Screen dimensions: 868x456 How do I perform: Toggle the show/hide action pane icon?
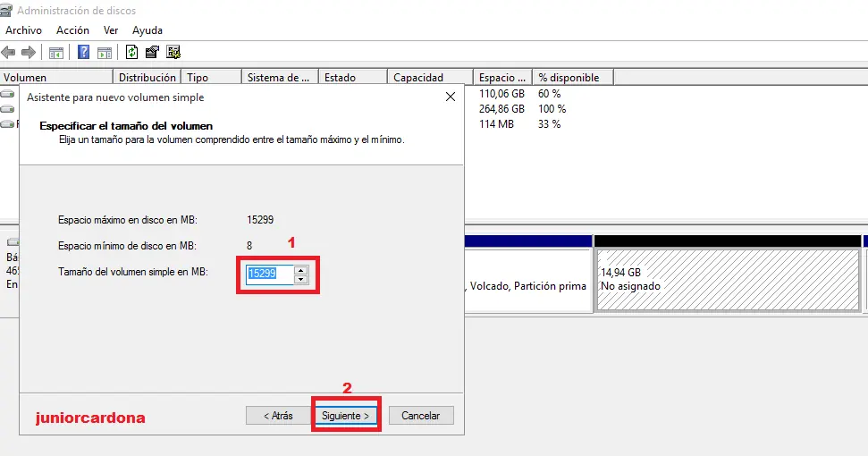(x=104, y=53)
